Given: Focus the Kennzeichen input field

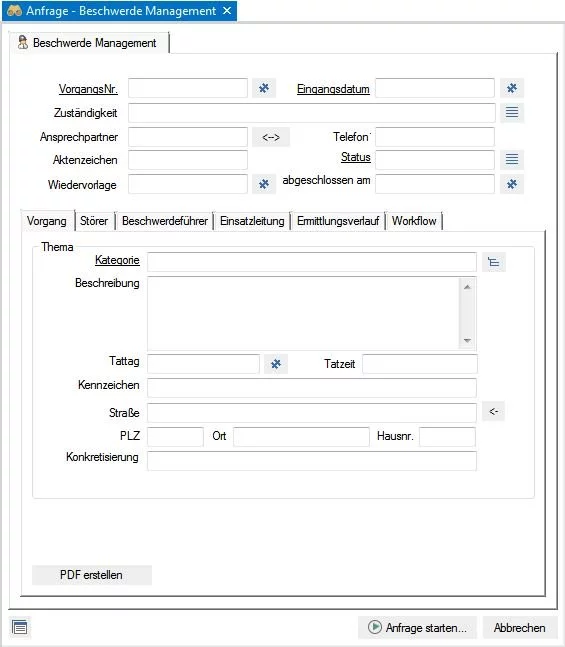Looking at the screenshot, I should tap(312, 388).
